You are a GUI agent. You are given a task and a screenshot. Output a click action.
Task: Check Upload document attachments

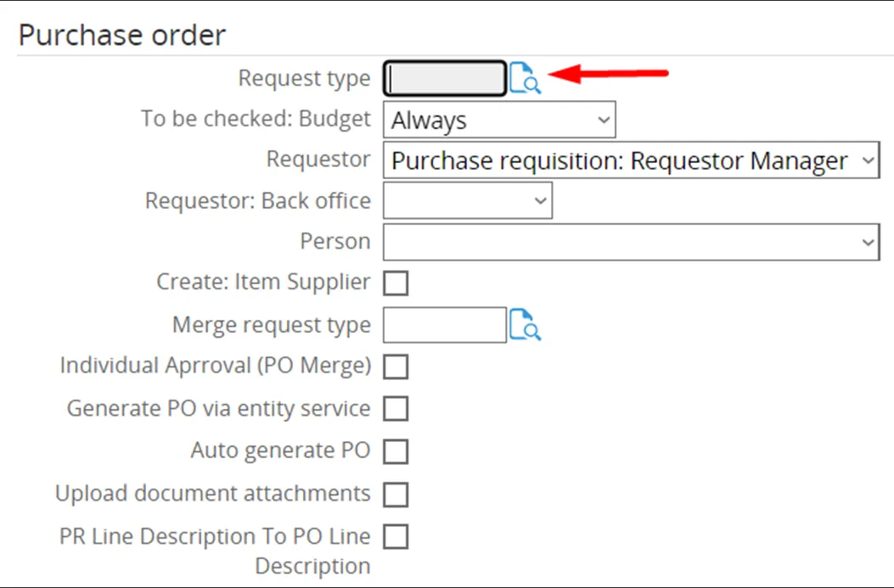coord(396,494)
